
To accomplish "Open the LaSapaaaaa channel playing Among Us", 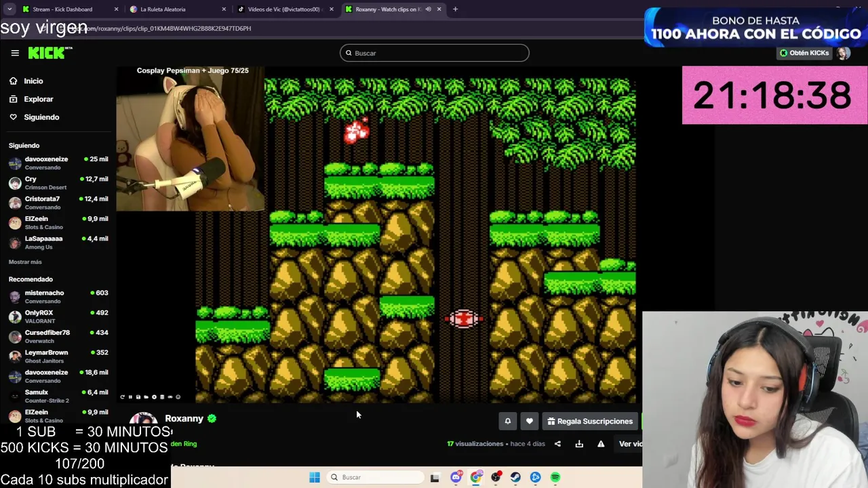I will [58, 243].
